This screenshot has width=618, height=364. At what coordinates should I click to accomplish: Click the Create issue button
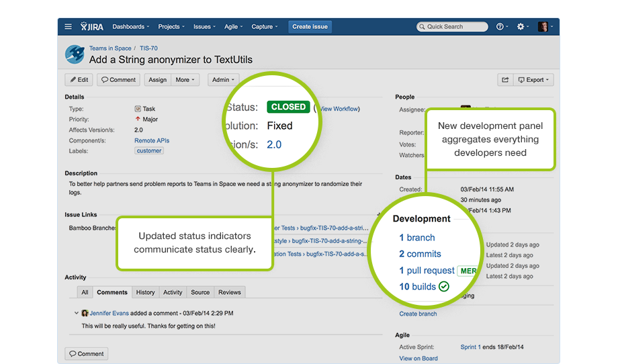[x=310, y=26]
